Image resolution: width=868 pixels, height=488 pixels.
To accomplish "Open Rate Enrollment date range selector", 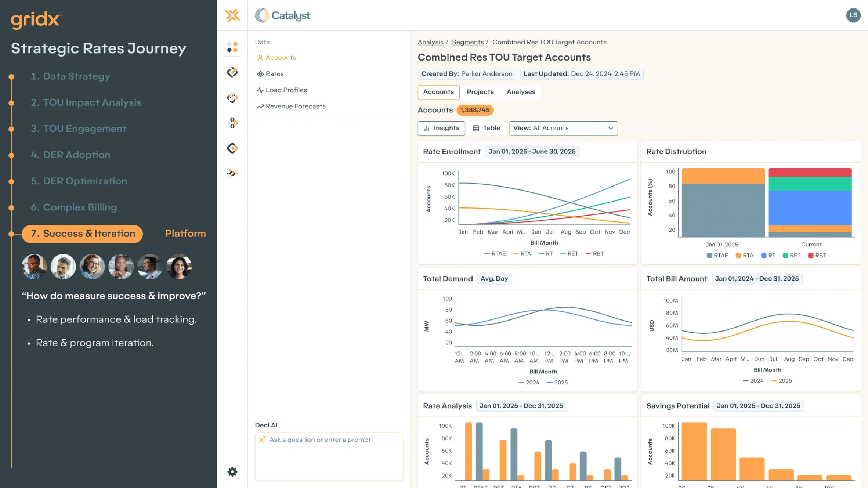I will [532, 151].
